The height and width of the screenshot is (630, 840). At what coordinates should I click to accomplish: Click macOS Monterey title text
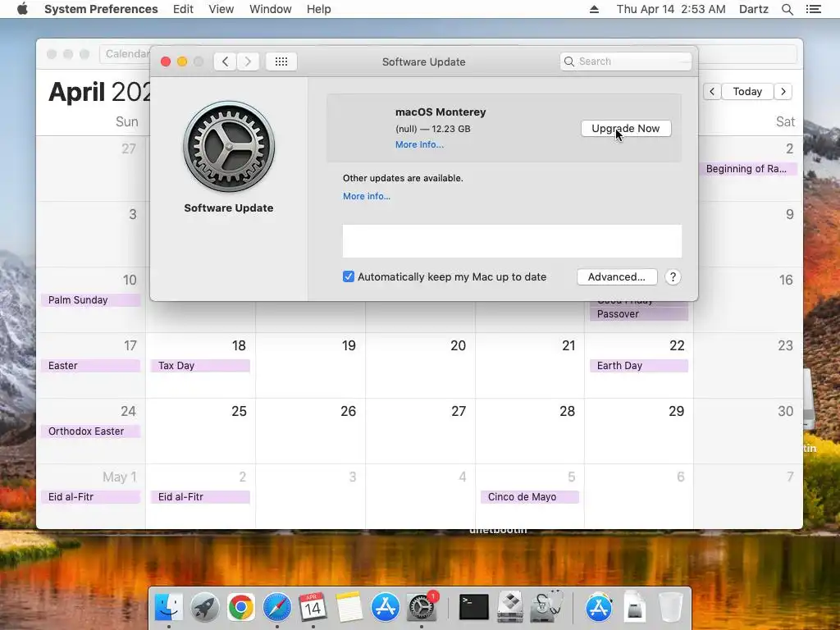tap(441, 112)
